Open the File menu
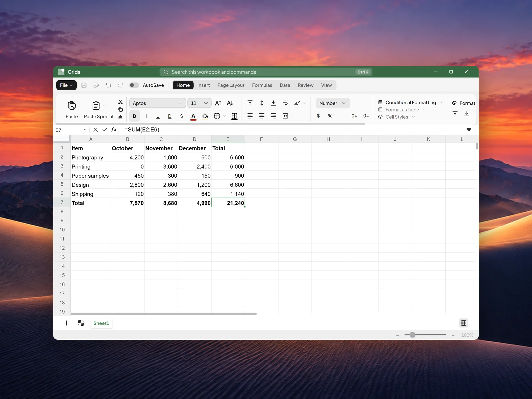This screenshot has height=399, width=532. tap(66, 85)
